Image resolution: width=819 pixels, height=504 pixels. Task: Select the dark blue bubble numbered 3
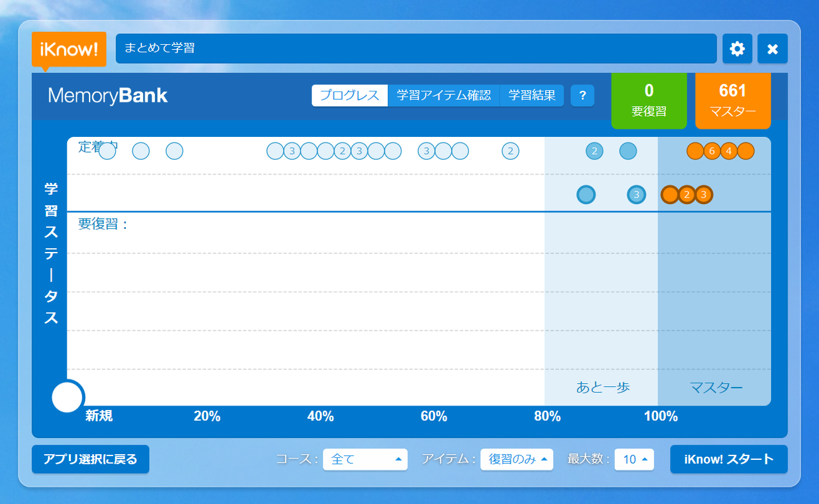(x=636, y=194)
